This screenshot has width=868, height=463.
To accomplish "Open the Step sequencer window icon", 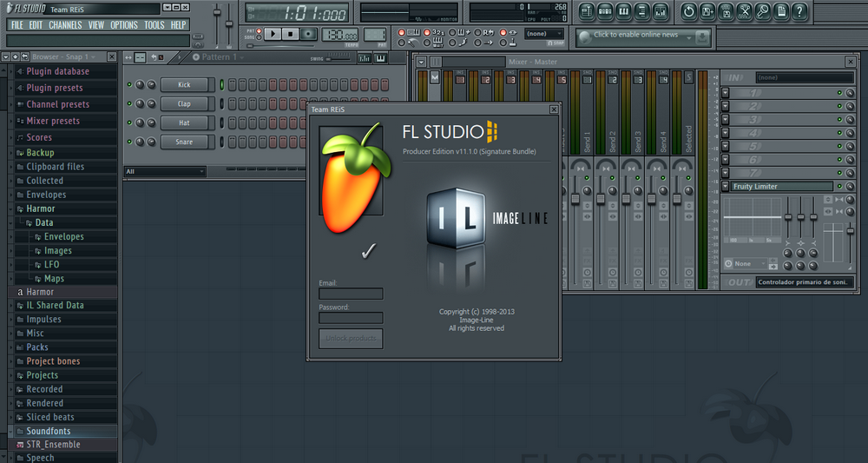I will [x=605, y=11].
